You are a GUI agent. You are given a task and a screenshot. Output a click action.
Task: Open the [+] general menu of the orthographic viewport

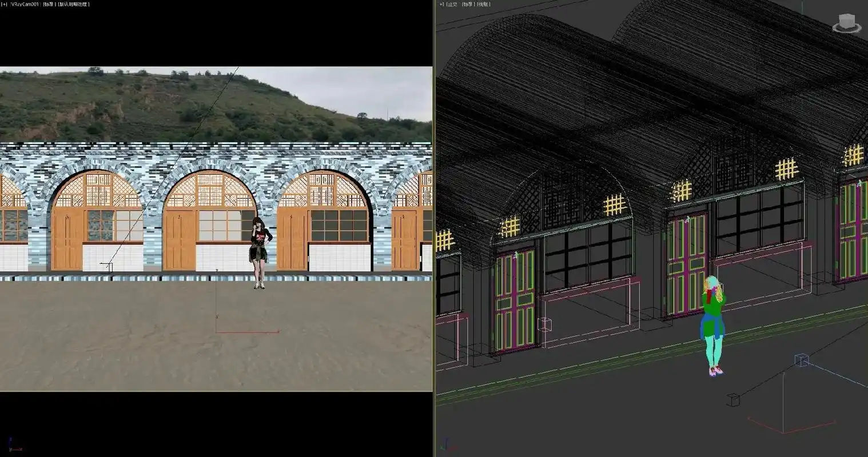point(441,4)
